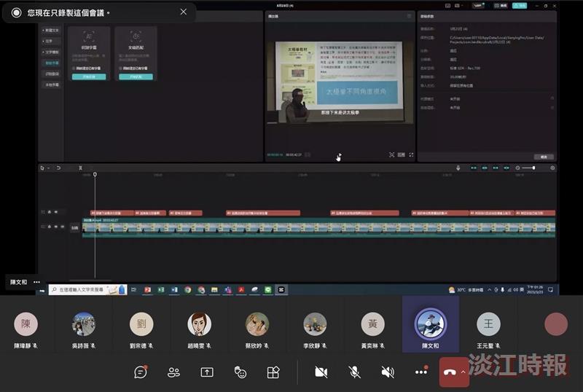Viewport: 583px width, 392px height.
Task: Open options beside presenter name 陳文和
Action: click(36, 282)
